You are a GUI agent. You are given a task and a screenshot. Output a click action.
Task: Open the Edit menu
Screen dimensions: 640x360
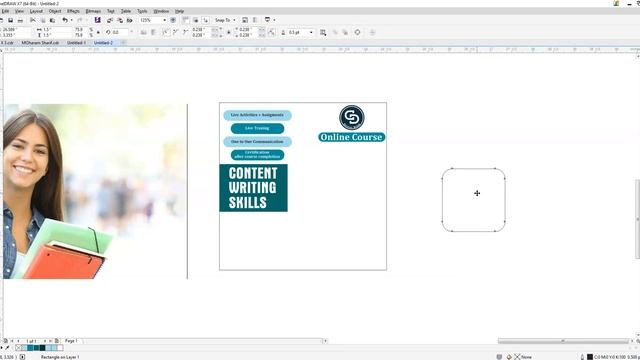point(5,11)
